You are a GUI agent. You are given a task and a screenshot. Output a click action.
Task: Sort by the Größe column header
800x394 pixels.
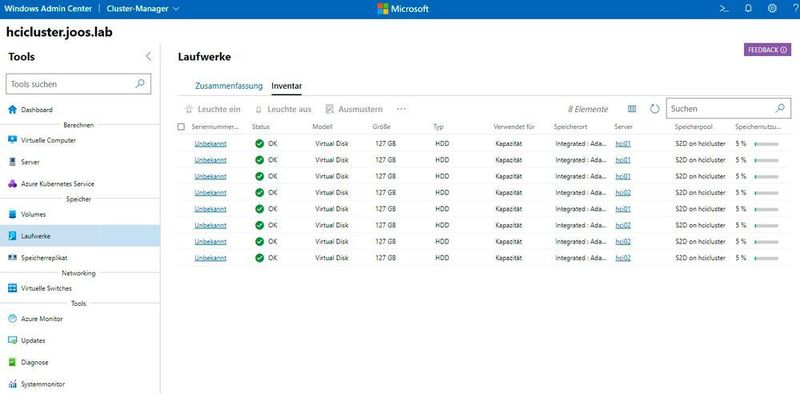click(382, 127)
